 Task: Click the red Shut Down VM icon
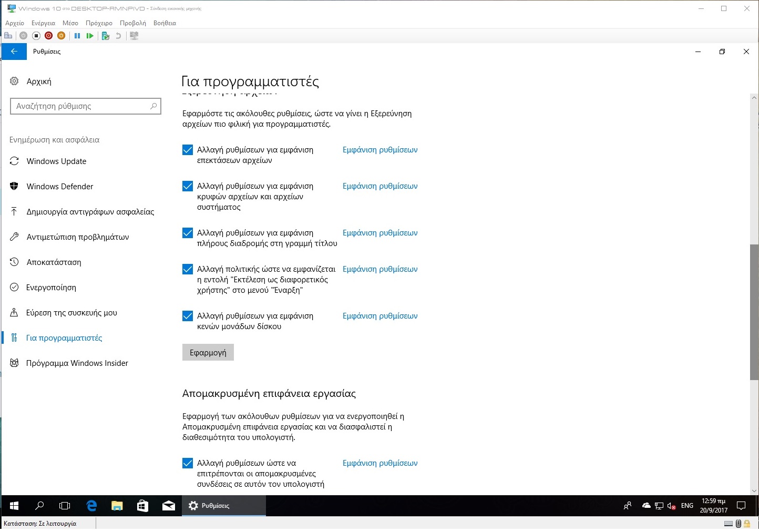tap(48, 36)
